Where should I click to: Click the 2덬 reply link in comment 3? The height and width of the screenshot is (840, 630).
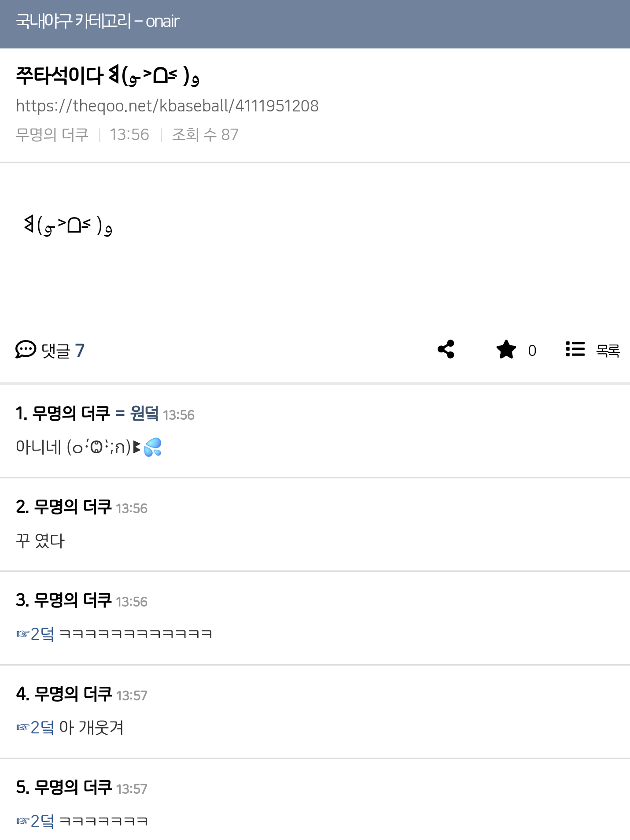pos(42,634)
